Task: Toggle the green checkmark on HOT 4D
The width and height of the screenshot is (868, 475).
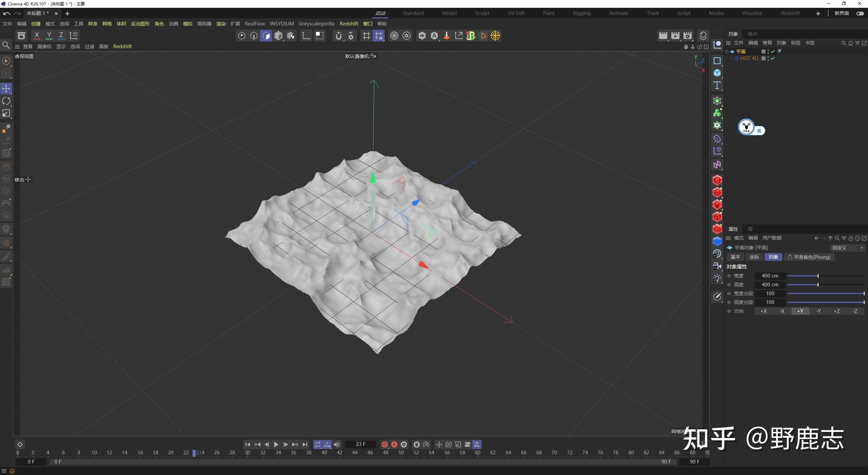Action: tap(772, 58)
